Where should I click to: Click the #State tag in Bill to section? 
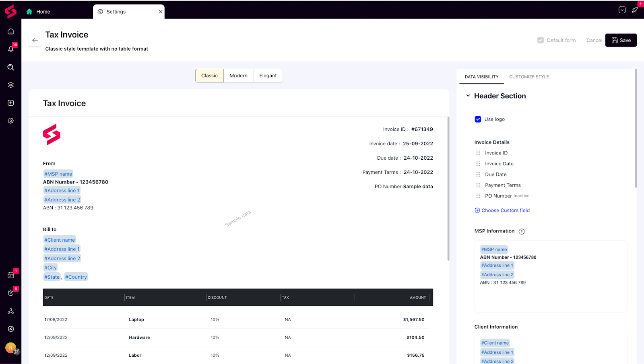tap(52, 277)
